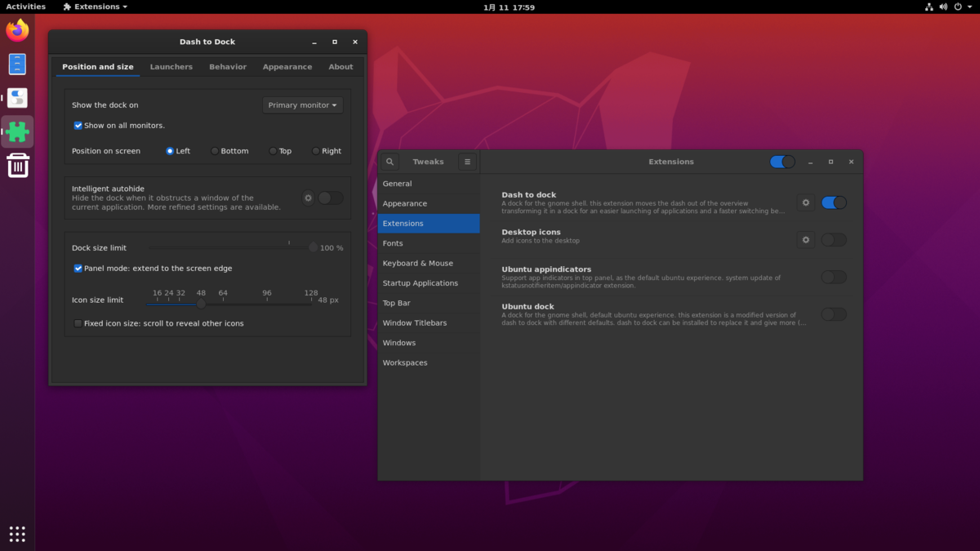Open Tweaks icon in the dock

click(17, 98)
